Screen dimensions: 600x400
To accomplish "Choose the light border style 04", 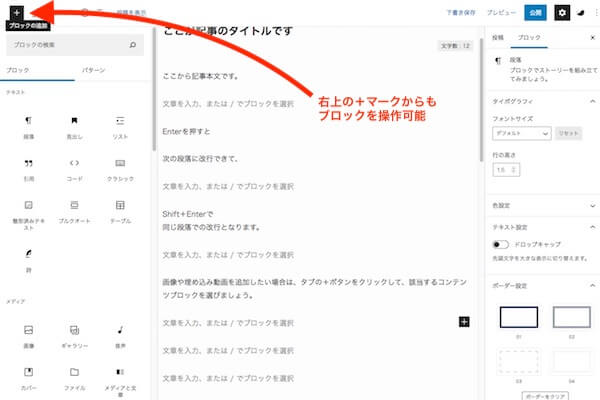I will click(x=571, y=361).
